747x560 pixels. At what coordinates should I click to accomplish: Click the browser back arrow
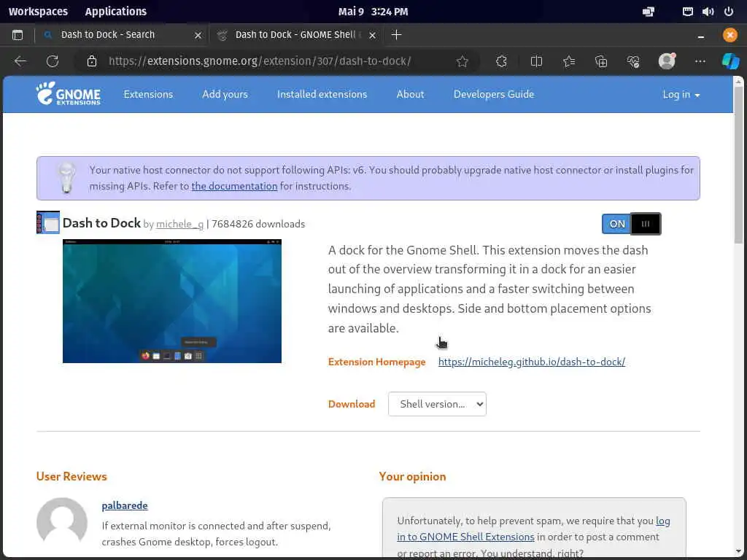[20, 61]
